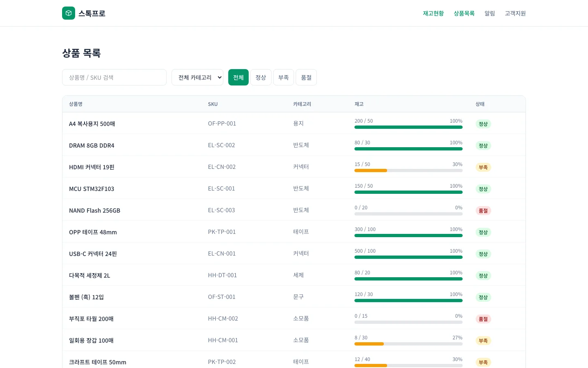Select the 전체 status filter
The width and height of the screenshot is (588, 368).
tap(238, 77)
